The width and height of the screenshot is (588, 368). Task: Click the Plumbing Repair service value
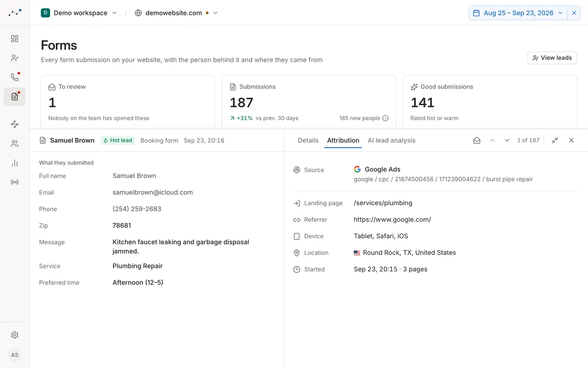(137, 266)
